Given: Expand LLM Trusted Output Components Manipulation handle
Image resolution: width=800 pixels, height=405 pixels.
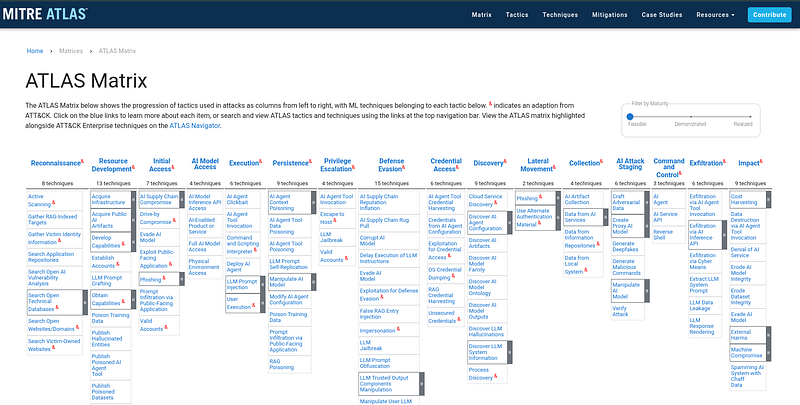Looking at the screenshot, I should tap(422, 384).
